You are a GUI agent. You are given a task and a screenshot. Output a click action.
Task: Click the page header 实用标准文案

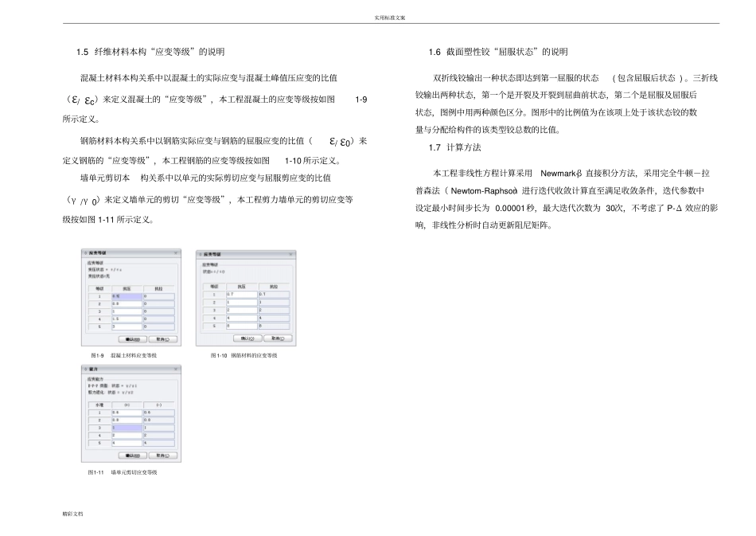click(x=390, y=18)
